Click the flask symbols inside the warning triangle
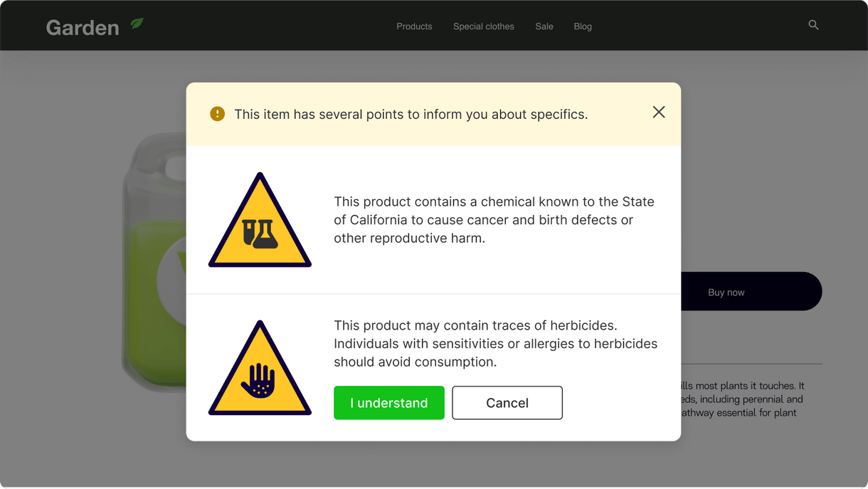The width and height of the screenshot is (868, 489). point(260,235)
